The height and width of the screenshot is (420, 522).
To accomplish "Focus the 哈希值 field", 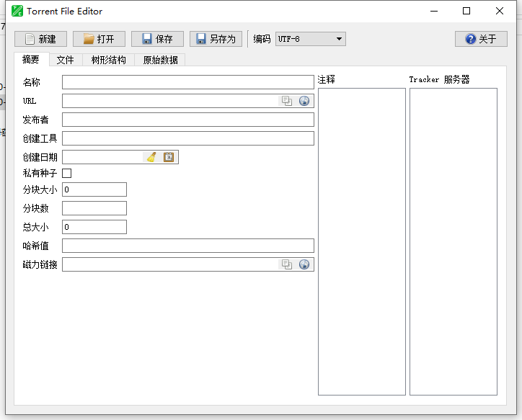I will (188, 246).
